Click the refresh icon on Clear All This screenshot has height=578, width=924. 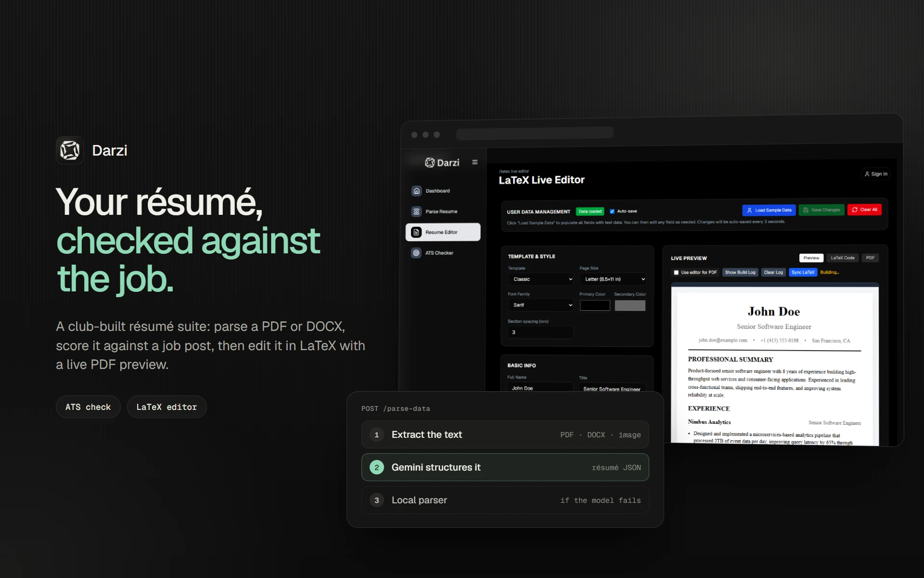[855, 210]
